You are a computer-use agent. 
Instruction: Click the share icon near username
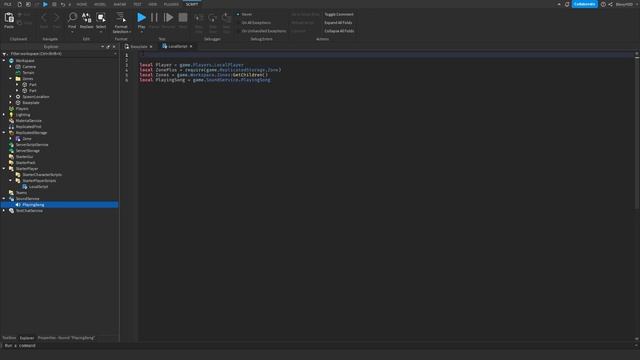(611, 4)
